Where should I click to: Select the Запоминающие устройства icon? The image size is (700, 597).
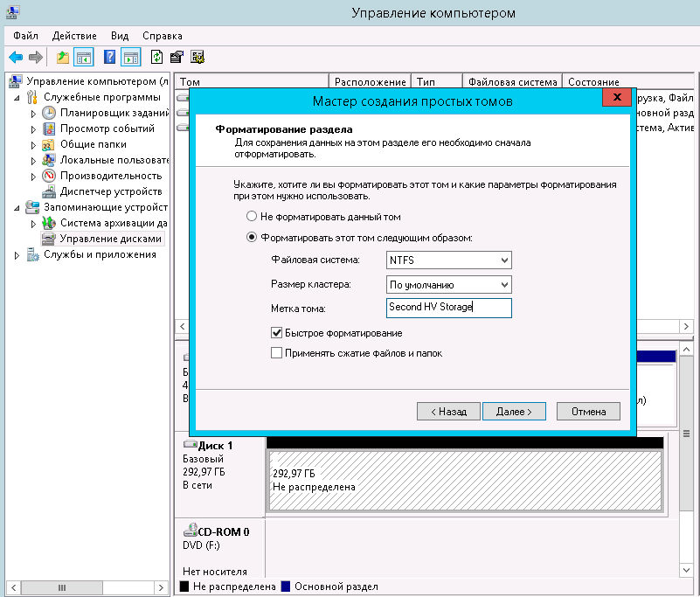point(32,207)
